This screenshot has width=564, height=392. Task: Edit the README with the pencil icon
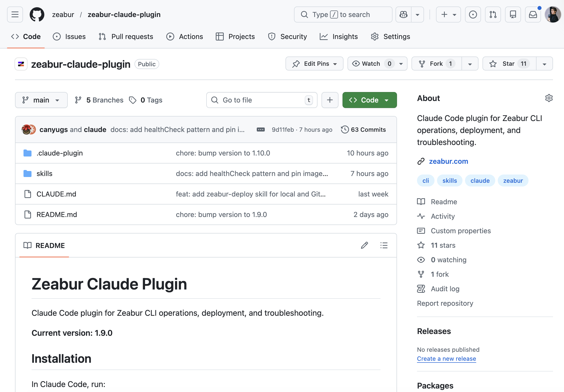(x=365, y=245)
